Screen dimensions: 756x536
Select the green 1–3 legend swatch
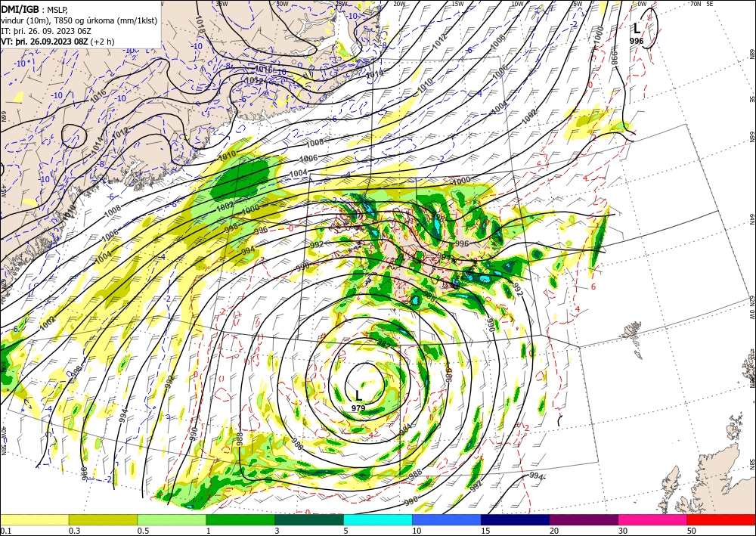click(x=240, y=519)
